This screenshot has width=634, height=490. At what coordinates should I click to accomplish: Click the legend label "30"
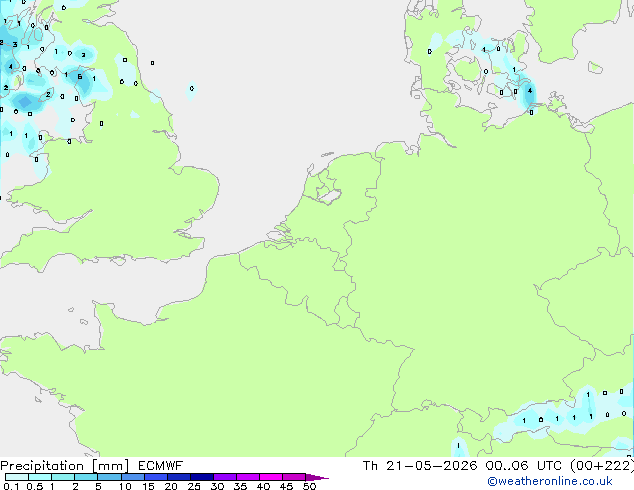click(217, 486)
